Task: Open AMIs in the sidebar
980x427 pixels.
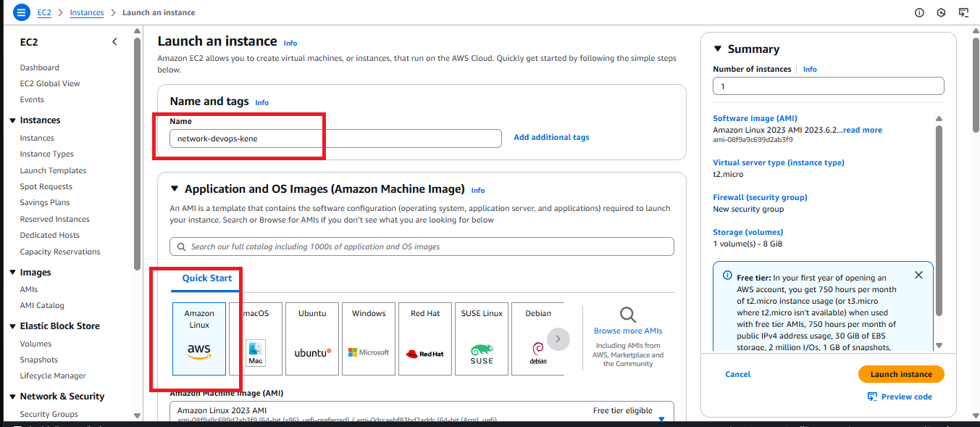Action: pyautogui.click(x=29, y=289)
